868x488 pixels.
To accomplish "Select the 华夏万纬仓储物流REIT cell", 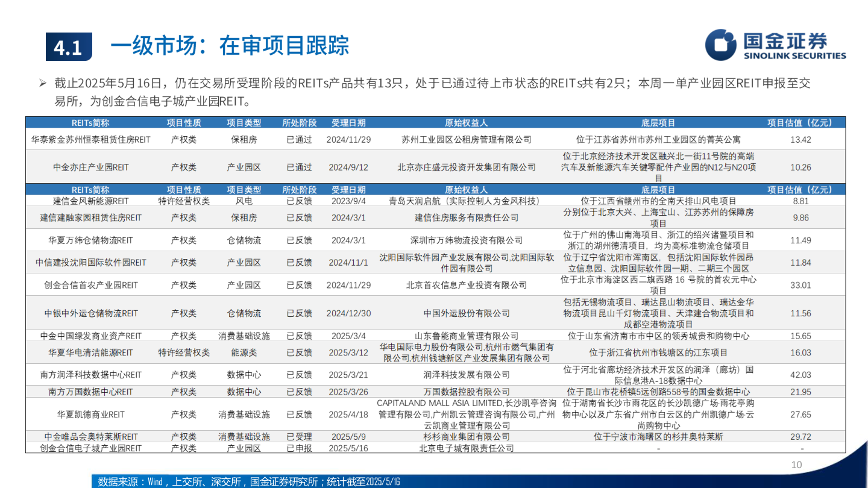I will coord(91,240).
